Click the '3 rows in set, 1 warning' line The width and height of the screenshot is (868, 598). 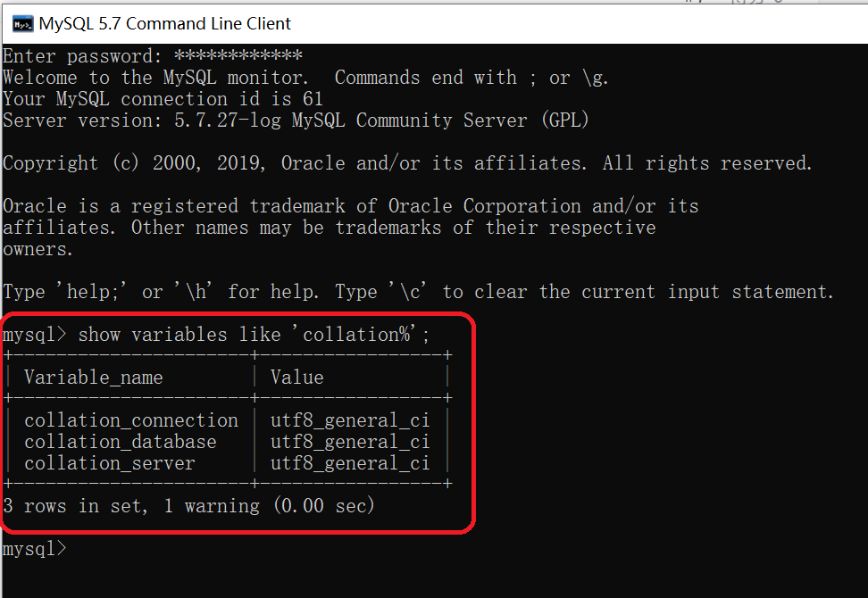(x=188, y=506)
